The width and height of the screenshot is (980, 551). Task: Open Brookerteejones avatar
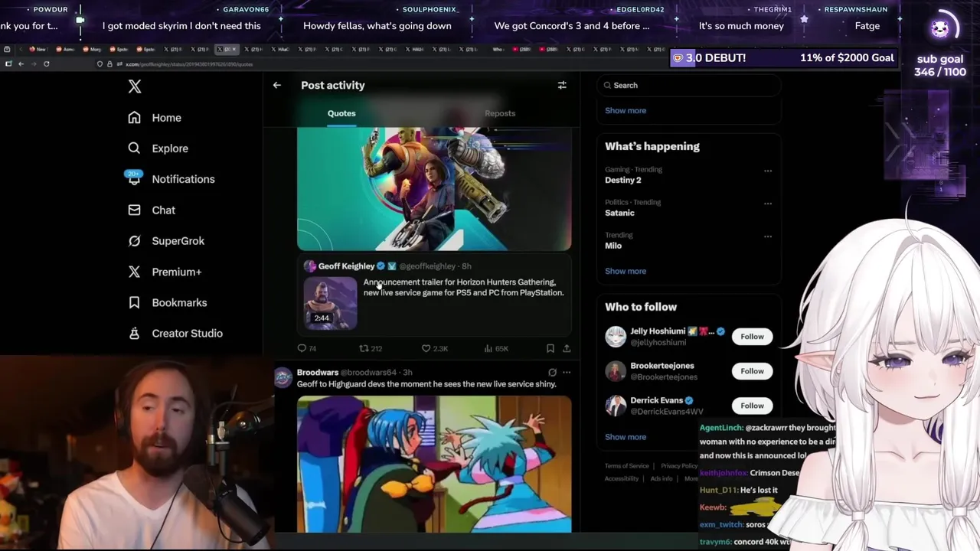click(616, 371)
